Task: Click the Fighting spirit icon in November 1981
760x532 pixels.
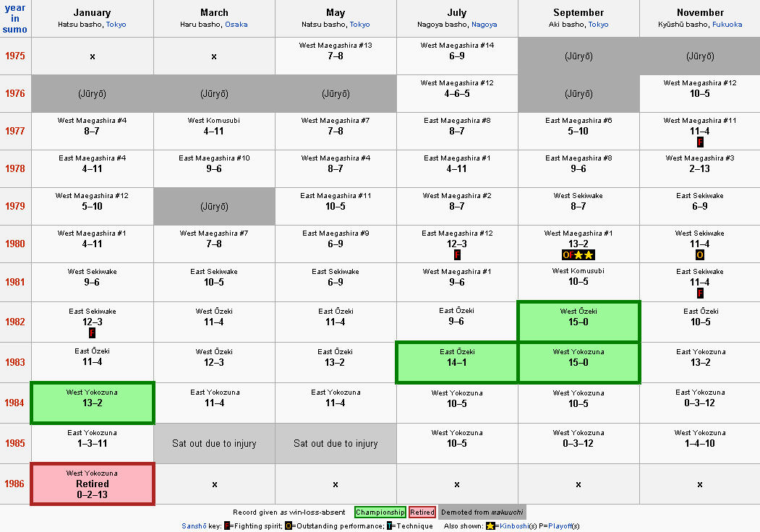Action: (700, 293)
